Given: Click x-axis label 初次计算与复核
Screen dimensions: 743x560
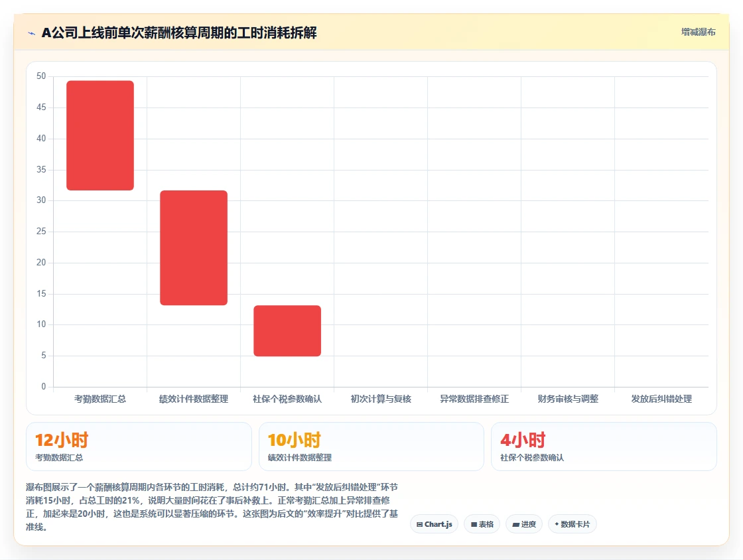Looking at the screenshot, I should coord(381,399).
